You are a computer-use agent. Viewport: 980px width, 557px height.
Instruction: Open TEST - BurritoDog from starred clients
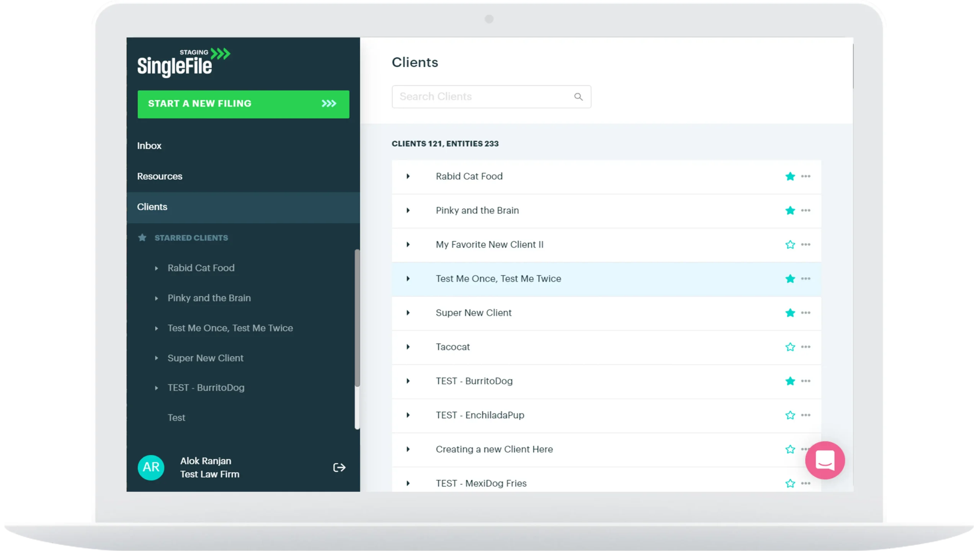(206, 387)
